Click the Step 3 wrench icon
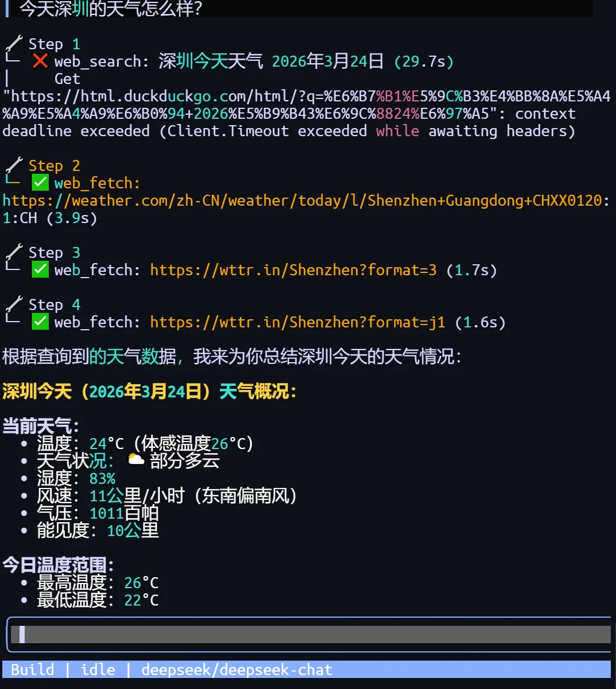Screen dimensions: 616x689 (14, 252)
